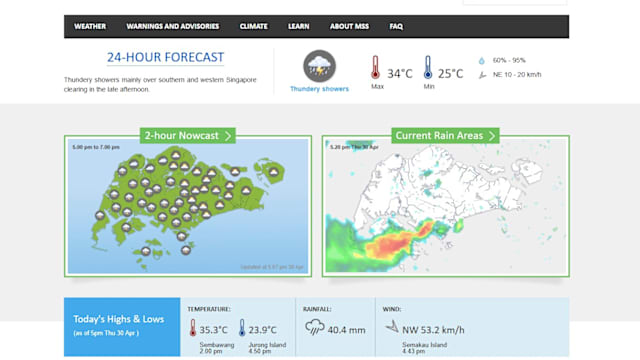Image resolution: width=640 pixels, height=360 pixels.
Task: Click the NE 10 - 20 km/h wind text
Action: (x=517, y=75)
